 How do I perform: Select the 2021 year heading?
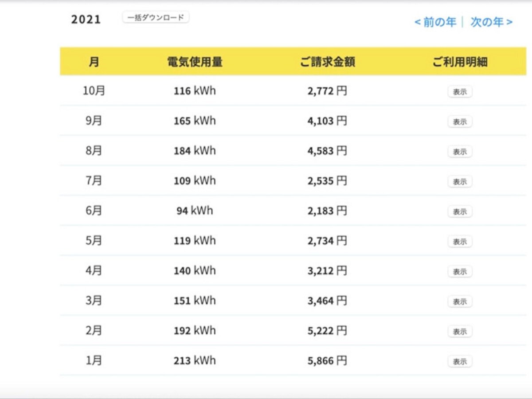[x=86, y=20]
